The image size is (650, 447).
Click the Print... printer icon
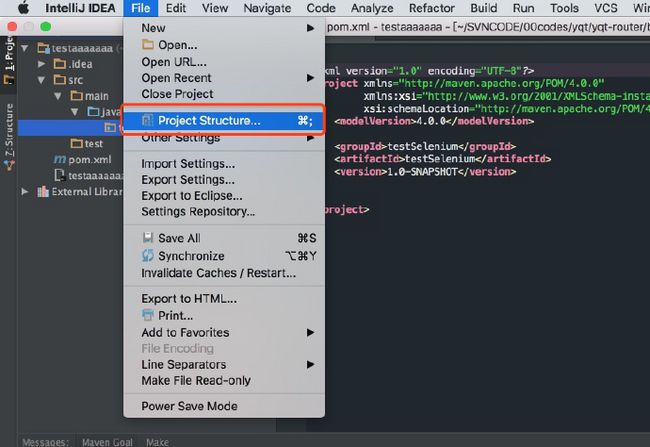click(x=148, y=315)
